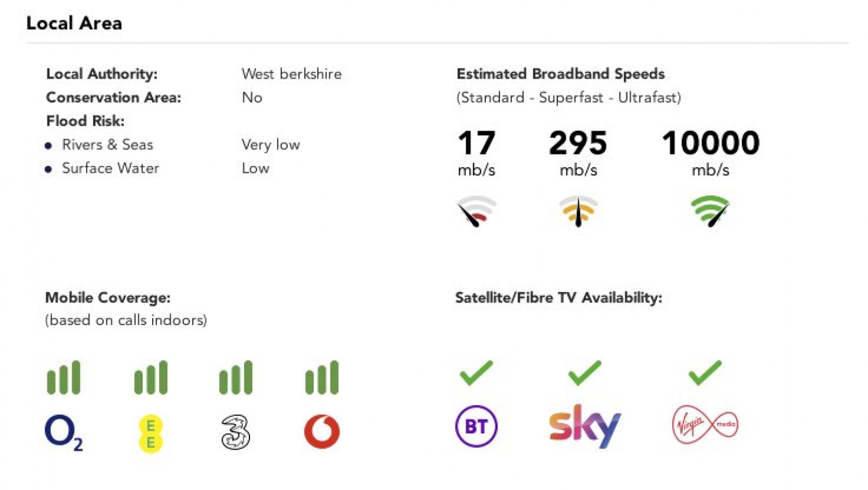Click the signal bars above Vodafone
Image resolution: width=868 pixels, height=490 pixels.
click(x=322, y=378)
